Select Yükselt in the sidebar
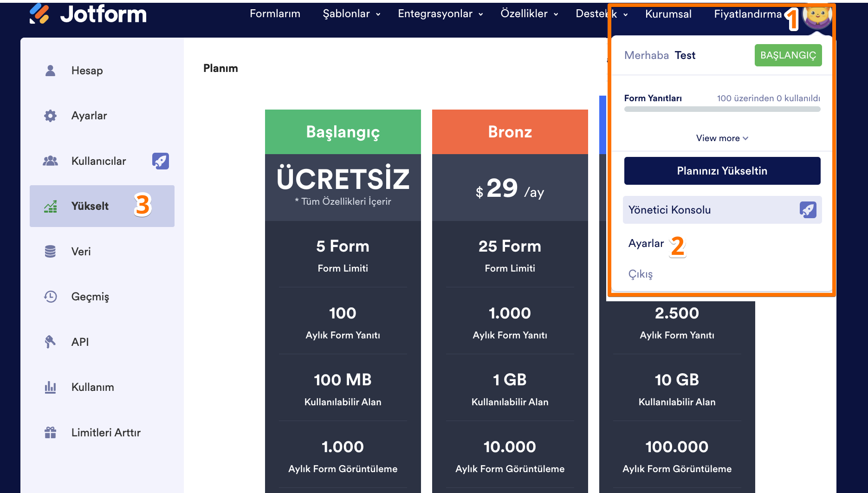The height and width of the screenshot is (493, 868). [x=102, y=206]
